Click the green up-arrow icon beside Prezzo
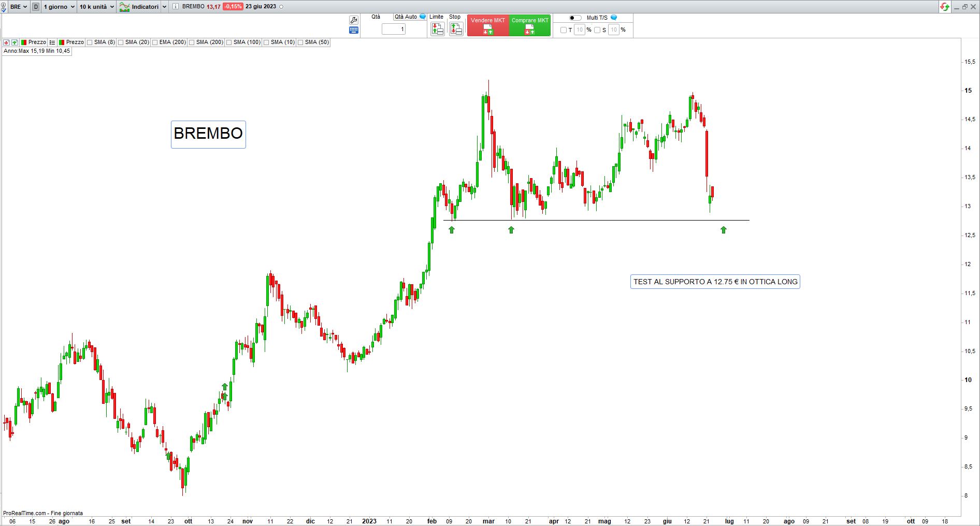This screenshot has width=980, height=526. pyautogui.click(x=15, y=42)
